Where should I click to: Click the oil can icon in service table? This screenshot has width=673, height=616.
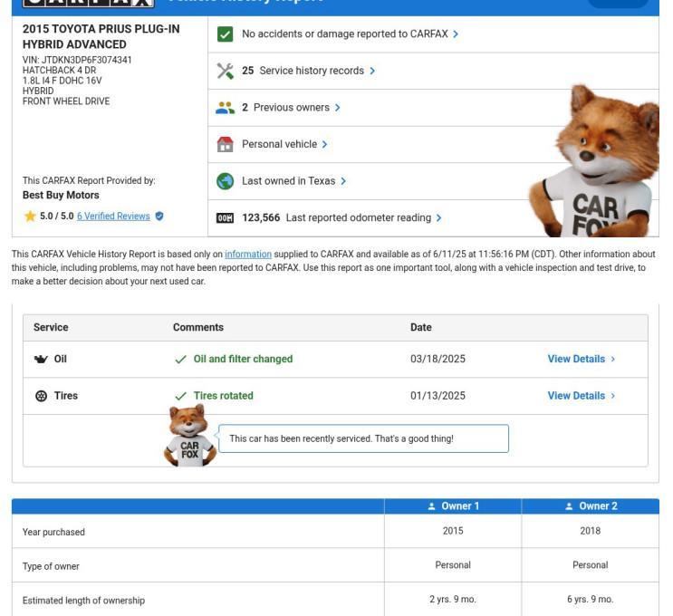pyautogui.click(x=41, y=359)
